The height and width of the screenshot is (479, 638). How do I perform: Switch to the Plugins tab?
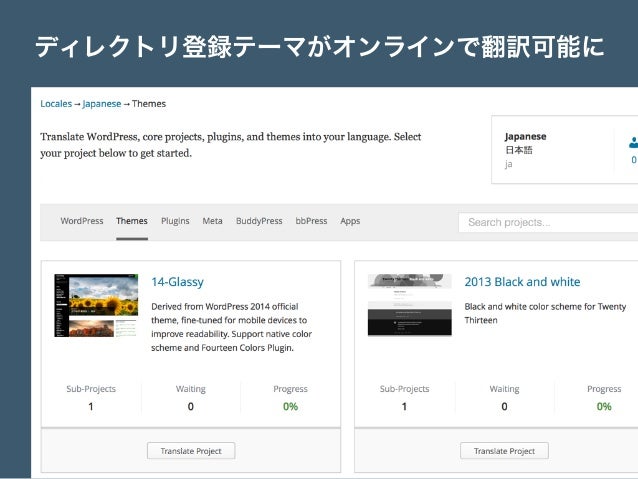175,221
